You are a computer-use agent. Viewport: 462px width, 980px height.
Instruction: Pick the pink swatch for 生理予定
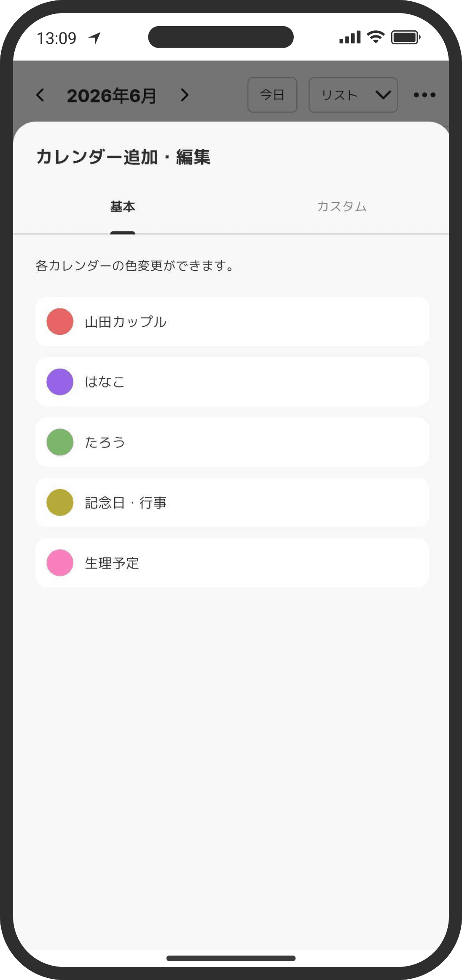pyautogui.click(x=60, y=563)
